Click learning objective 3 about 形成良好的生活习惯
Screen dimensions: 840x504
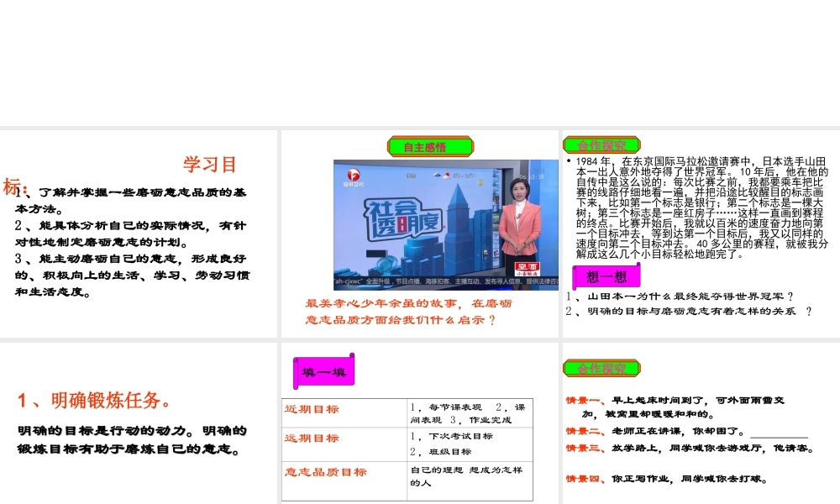click(x=133, y=275)
